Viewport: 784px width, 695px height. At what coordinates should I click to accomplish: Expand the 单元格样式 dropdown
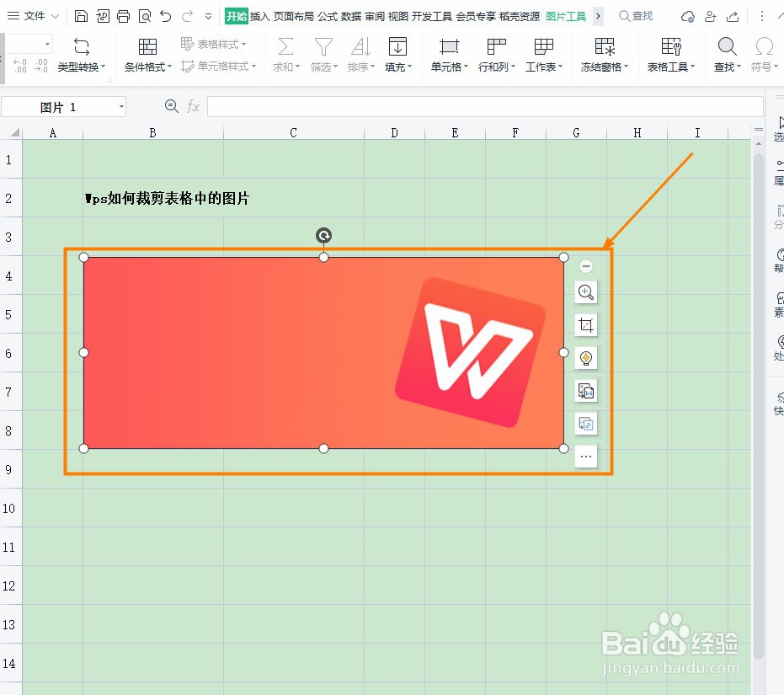tap(254, 66)
